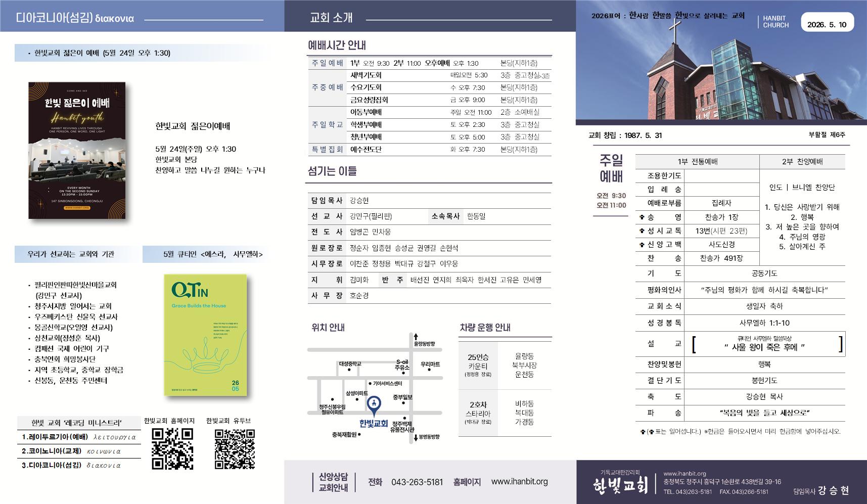Viewport: 867px width, 504px height.
Task: Click the 컴패션 국제 어린이 기구 item
Action: [69, 349]
